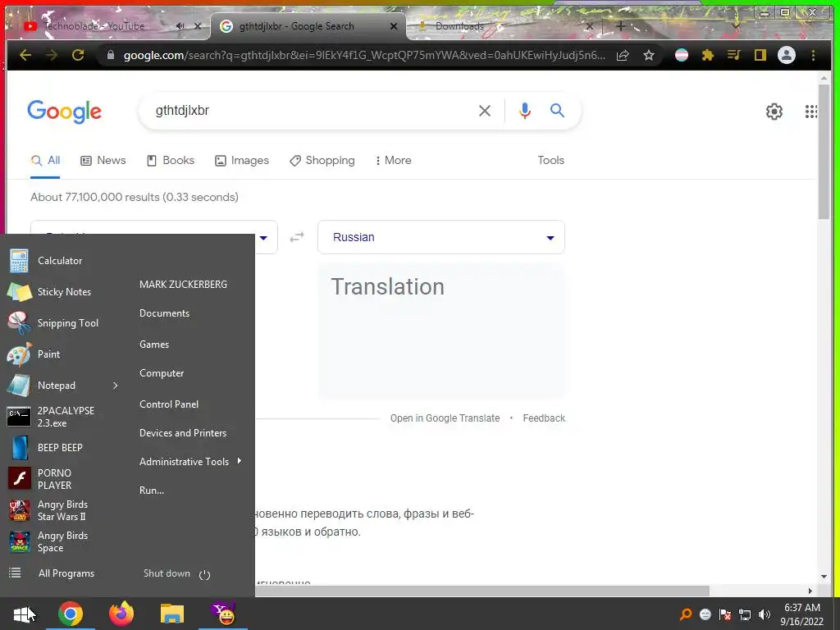The width and height of the screenshot is (840, 630).
Task: Expand the Administrative Tools submenu arrow
Action: [x=239, y=461]
